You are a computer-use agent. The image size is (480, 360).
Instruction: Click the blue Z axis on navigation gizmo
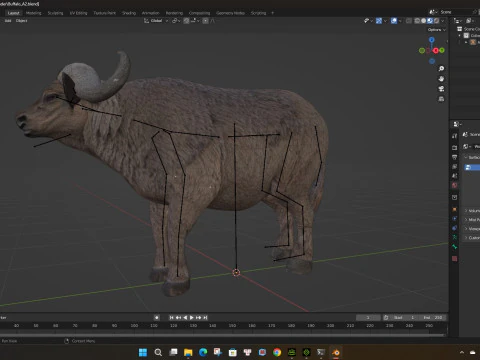432,40
